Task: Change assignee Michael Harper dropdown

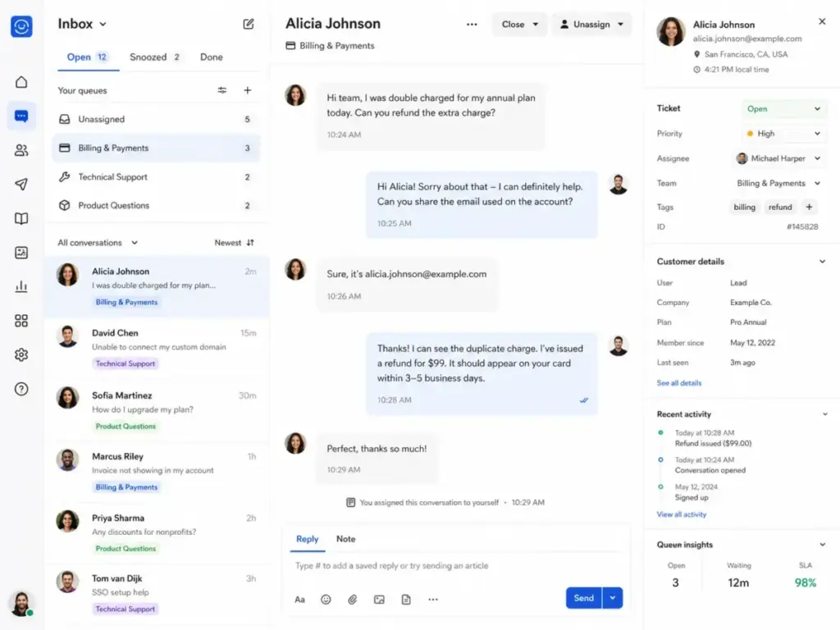Action: (779, 158)
